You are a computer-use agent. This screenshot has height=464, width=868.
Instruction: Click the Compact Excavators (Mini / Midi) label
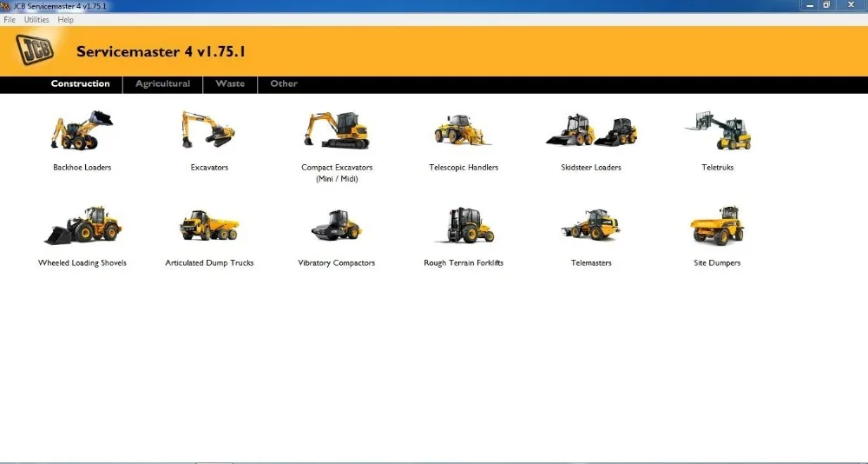pyautogui.click(x=337, y=173)
